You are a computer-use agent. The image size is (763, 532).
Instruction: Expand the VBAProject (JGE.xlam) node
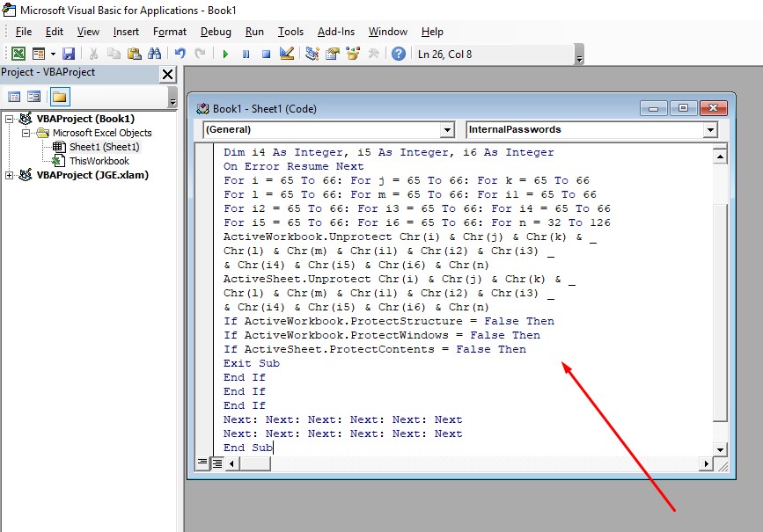[x=10, y=175]
